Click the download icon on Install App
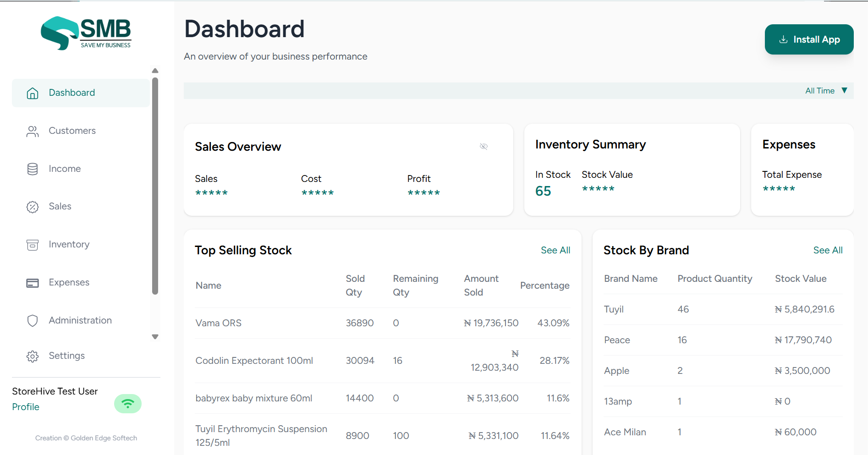 click(x=784, y=39)
